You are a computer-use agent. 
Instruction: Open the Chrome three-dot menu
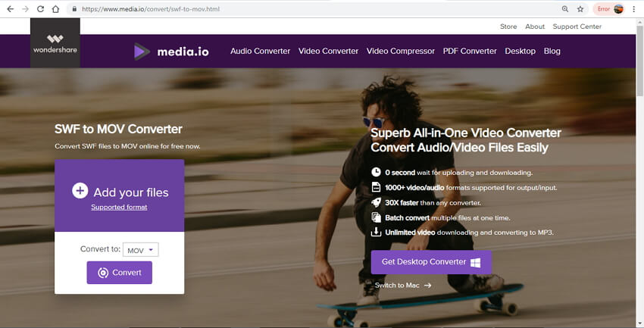[634, 8]
